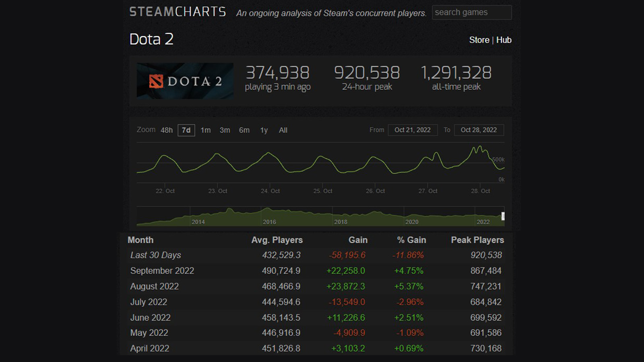
Task: Select the 6m zoom range
Action: [x=244, y=130]
